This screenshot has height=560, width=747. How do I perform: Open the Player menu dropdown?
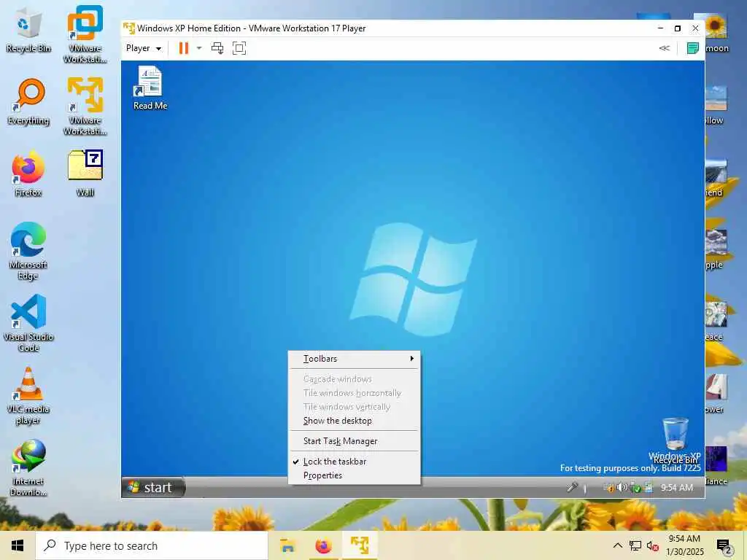click(144, 48)
